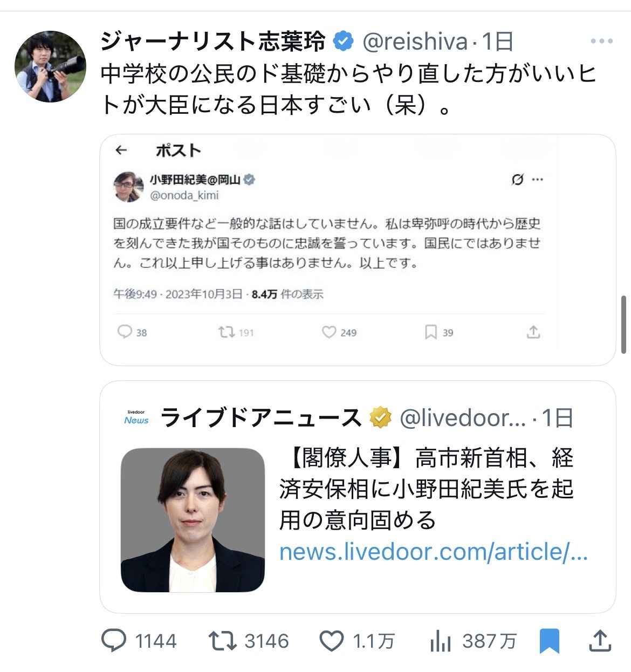Tap the share icon on main post
The height and width of the screenshot is (672, 631).
coord(600,641)
